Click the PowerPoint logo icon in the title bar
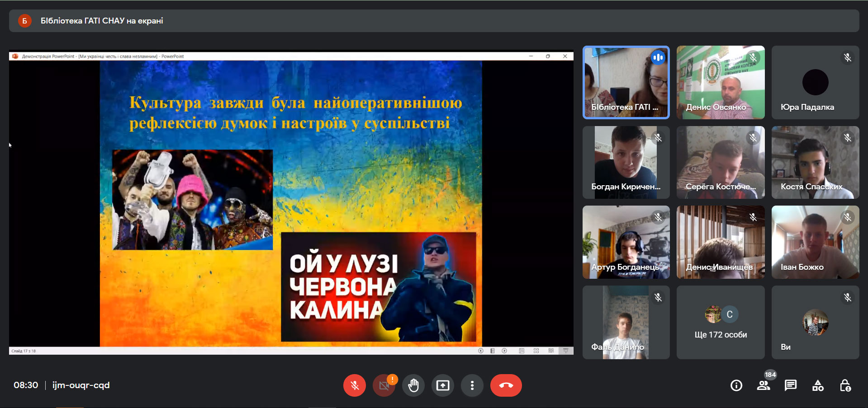The image size is (868, 408). point(15,56)
